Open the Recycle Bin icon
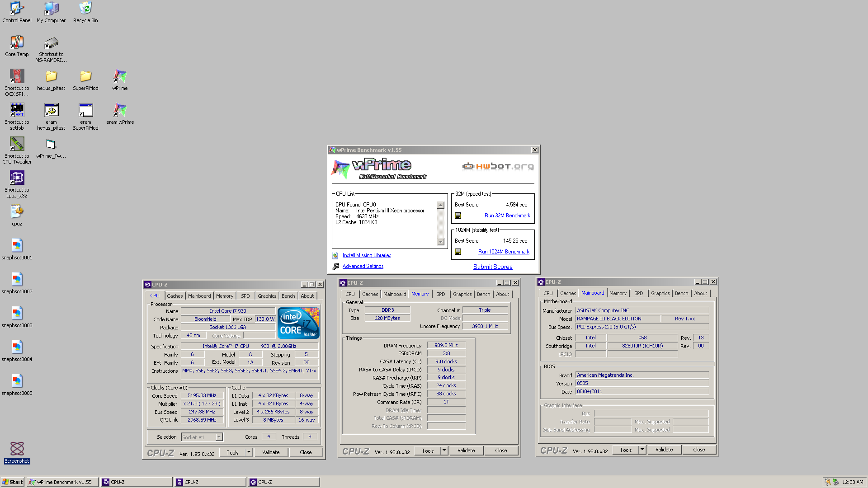 pyautogui.click(x=85, y=12)
